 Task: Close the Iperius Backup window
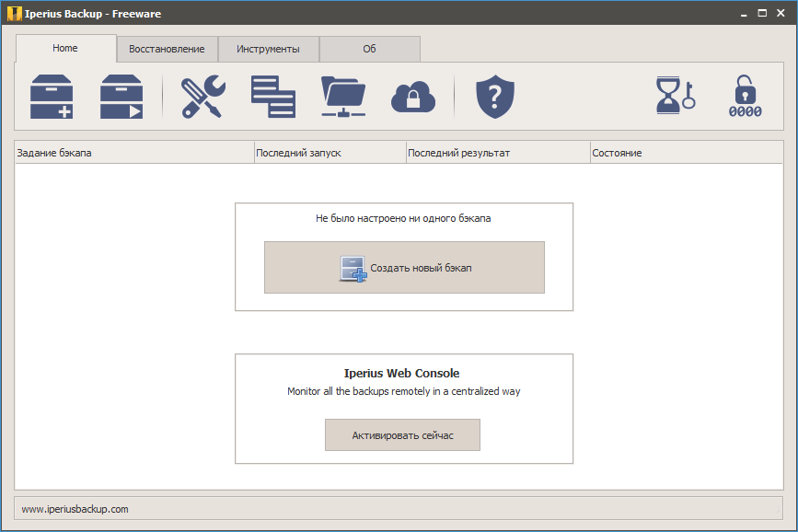pos(781,14)
